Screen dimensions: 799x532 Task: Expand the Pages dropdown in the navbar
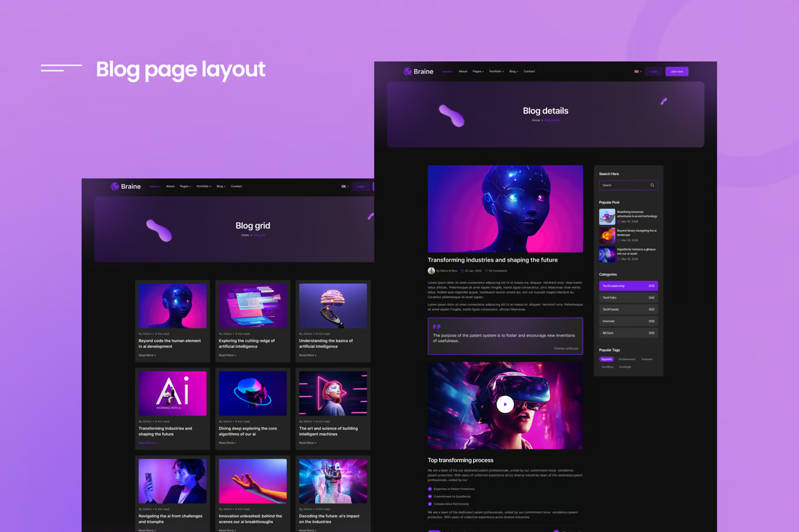(x=477, y=71)
